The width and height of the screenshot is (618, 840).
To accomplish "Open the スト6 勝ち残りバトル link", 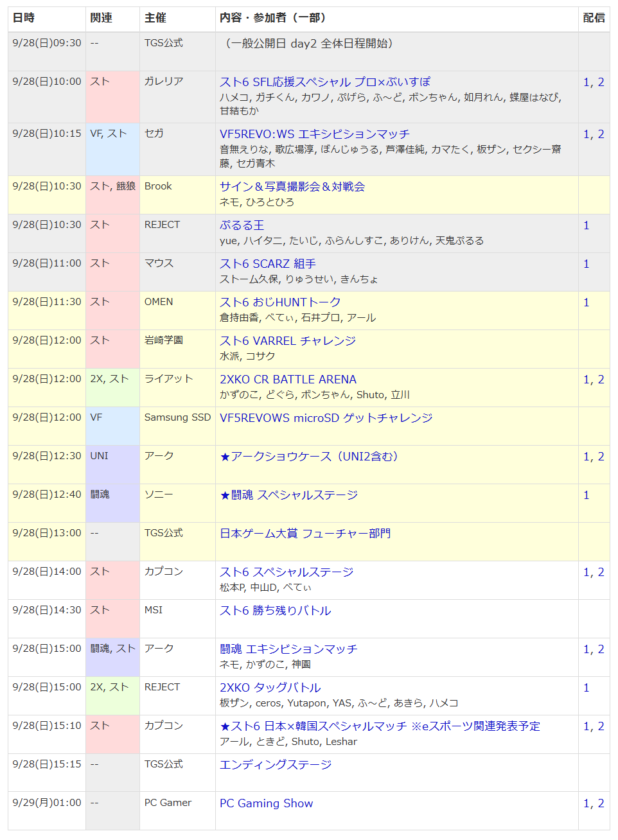I will click(x=275, y=611).
